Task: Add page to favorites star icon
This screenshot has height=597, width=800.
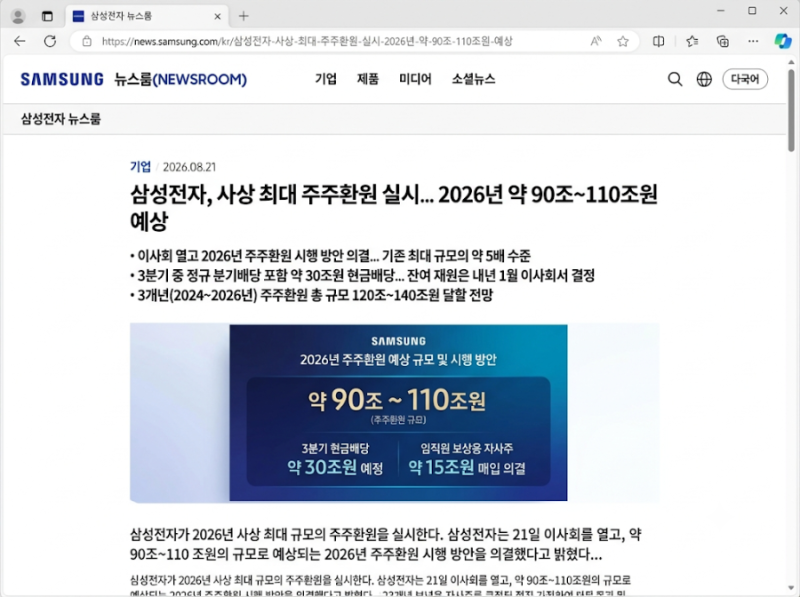Action: click(x=622, y=41)
